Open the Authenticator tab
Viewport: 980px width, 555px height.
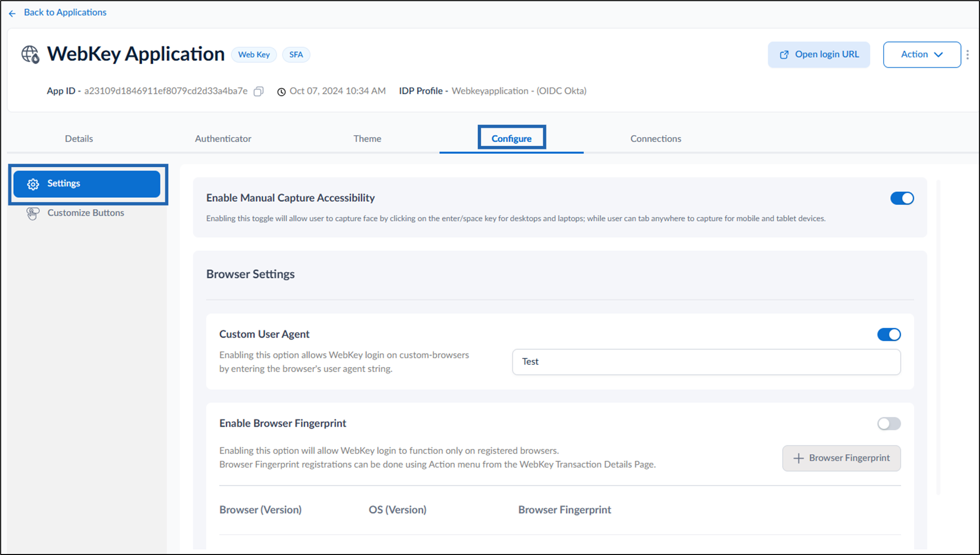(x=223, y=139)
